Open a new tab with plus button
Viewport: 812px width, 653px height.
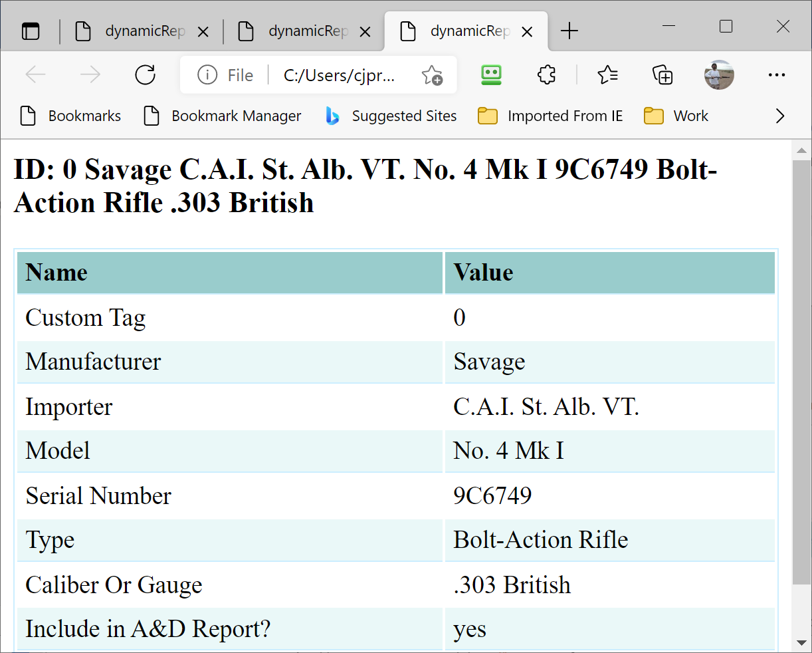[569, 31]
